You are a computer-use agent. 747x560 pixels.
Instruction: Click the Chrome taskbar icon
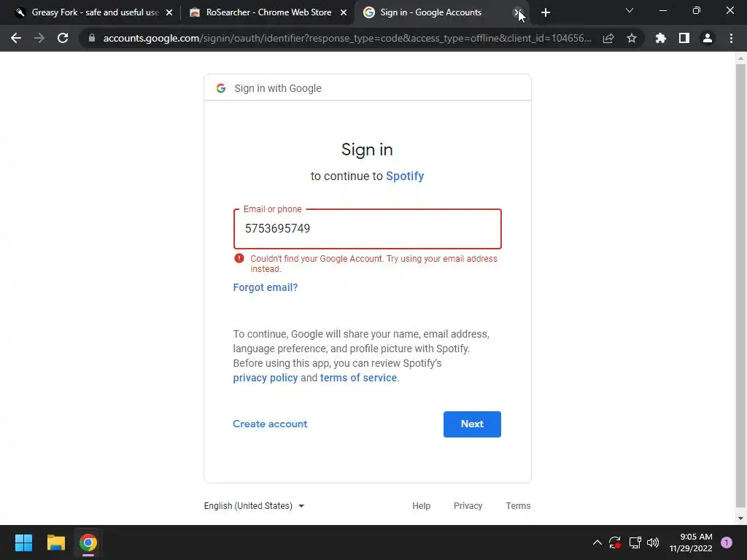point(88,542)
